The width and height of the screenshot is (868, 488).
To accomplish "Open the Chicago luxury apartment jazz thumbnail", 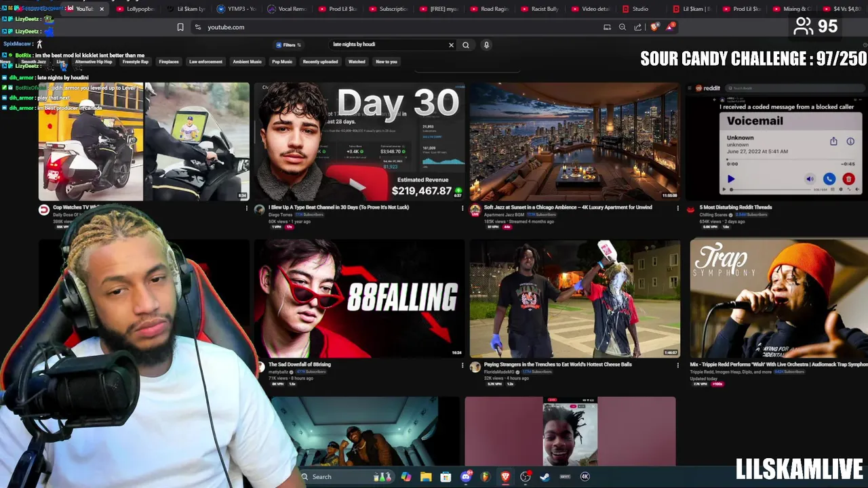I will (x=574, y=142).
